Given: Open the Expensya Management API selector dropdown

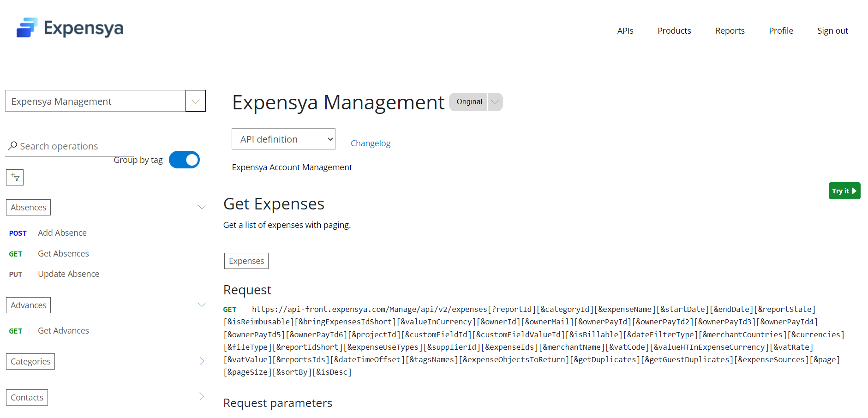Looking at the screenshot, I should 195,101.
